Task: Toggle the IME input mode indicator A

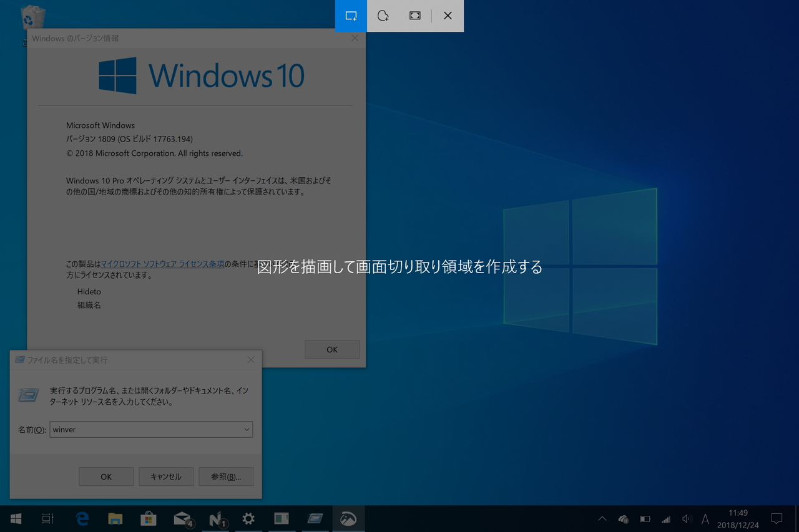Action: (x=705, y=519)
